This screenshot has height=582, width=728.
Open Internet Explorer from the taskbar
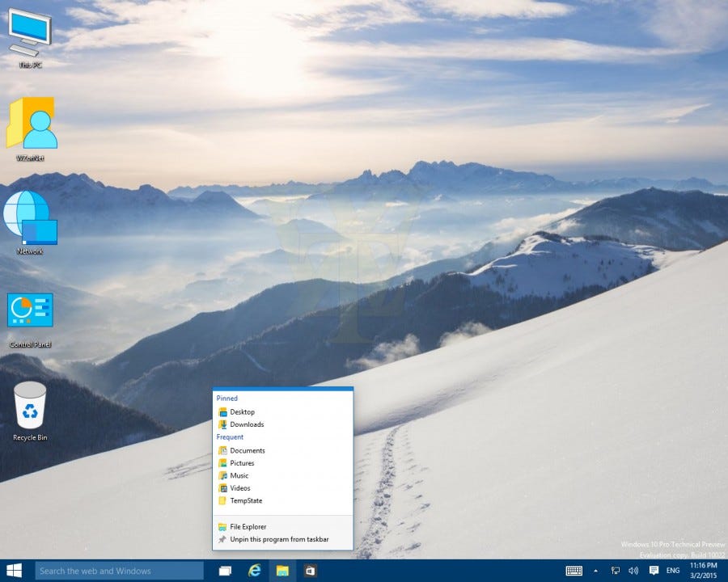pyautogui.click(x=254, y=571)
